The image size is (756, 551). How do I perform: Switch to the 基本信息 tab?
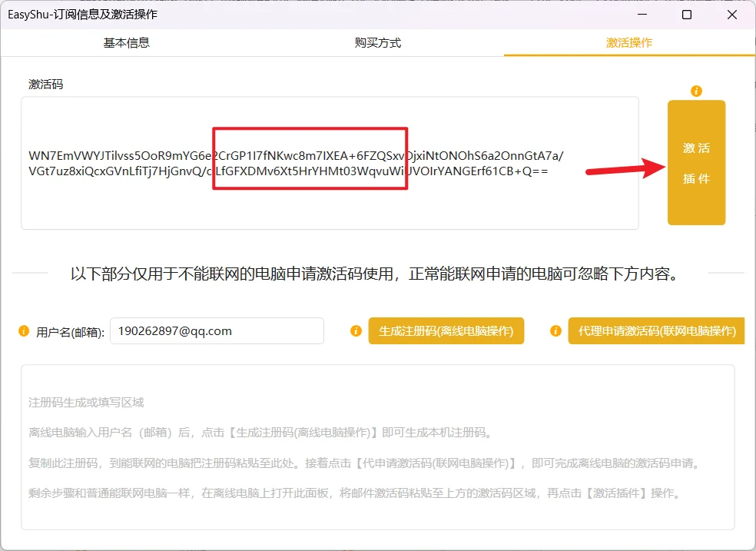(126, 43)
